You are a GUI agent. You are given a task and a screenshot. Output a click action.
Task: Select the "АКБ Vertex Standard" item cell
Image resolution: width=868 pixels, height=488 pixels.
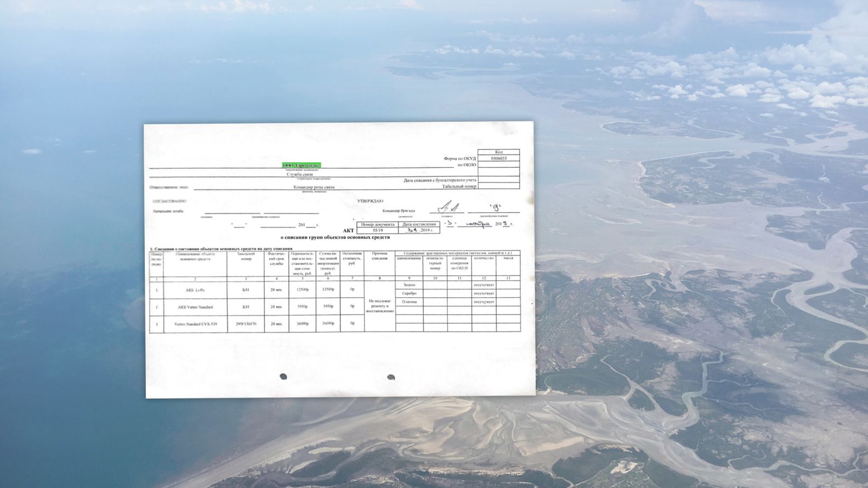pos(195,307)
